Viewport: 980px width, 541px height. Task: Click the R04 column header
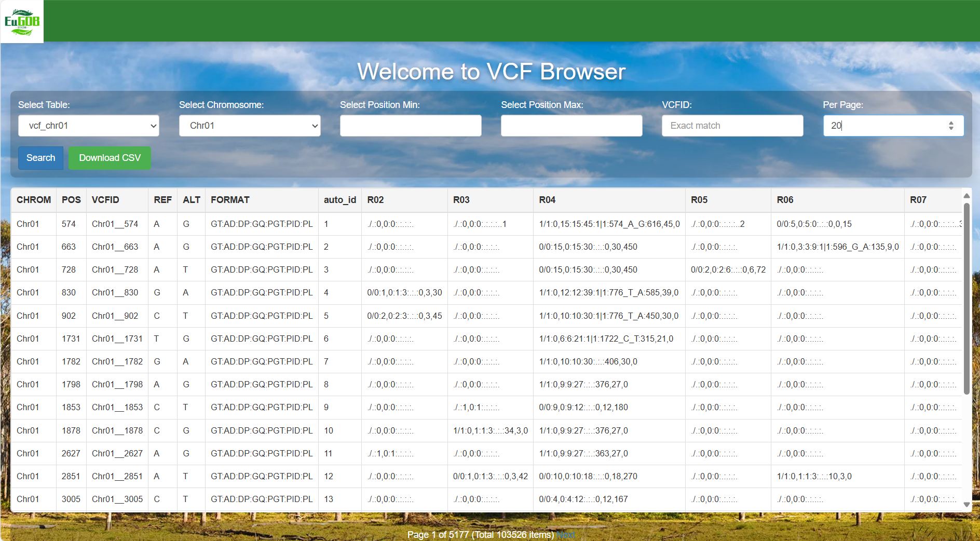[x=548, y=200]
